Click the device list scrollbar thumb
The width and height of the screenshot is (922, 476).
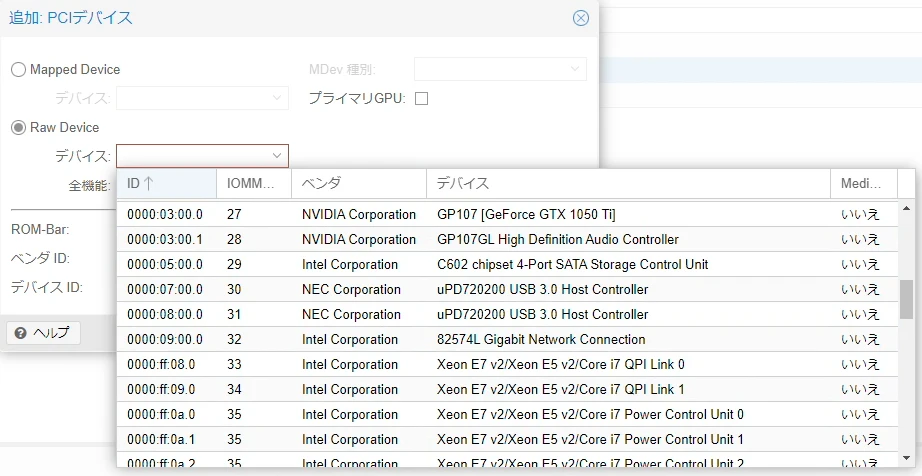click(x=906, y=300)
